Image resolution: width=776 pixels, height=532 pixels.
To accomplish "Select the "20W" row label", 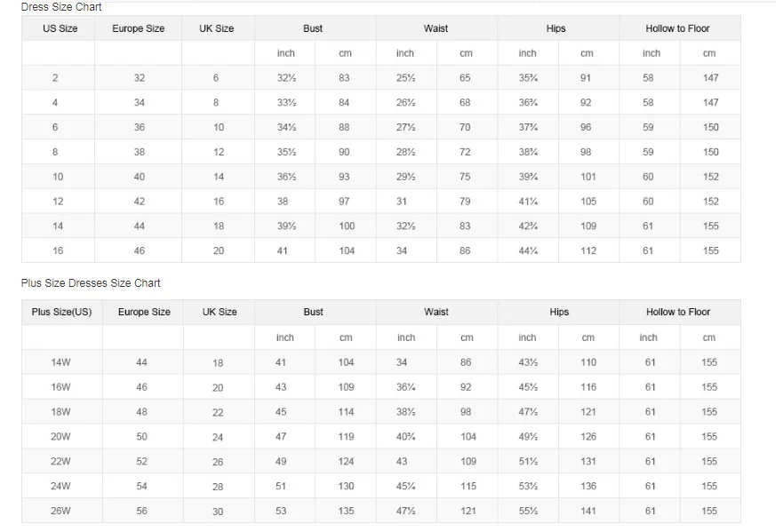I will point(60,436).
